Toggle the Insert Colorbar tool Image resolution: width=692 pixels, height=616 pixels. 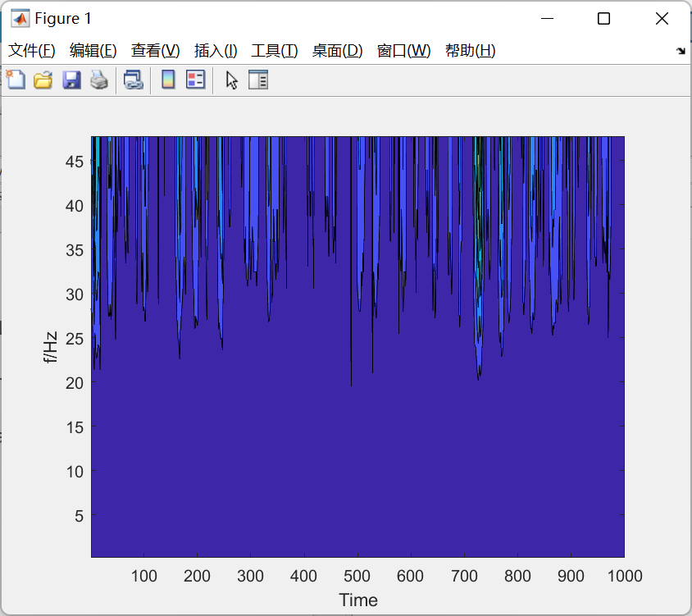[168, 80]
